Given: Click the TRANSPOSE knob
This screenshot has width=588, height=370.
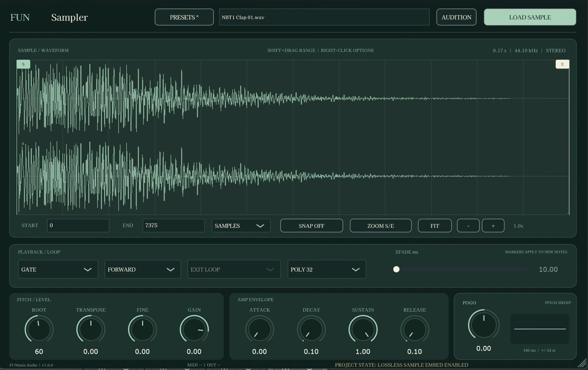Looking at the screenshot, I should 91,329.
